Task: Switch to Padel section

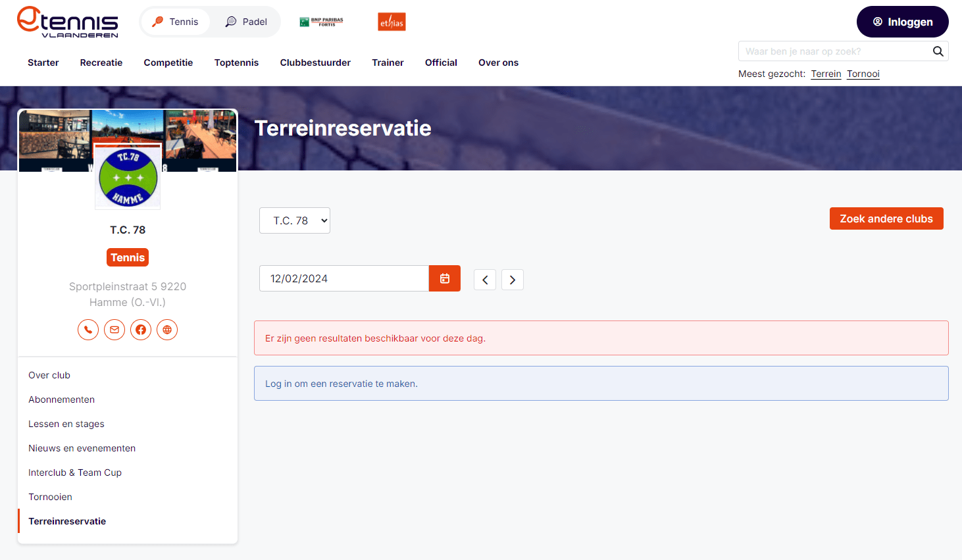Action: 246,22
